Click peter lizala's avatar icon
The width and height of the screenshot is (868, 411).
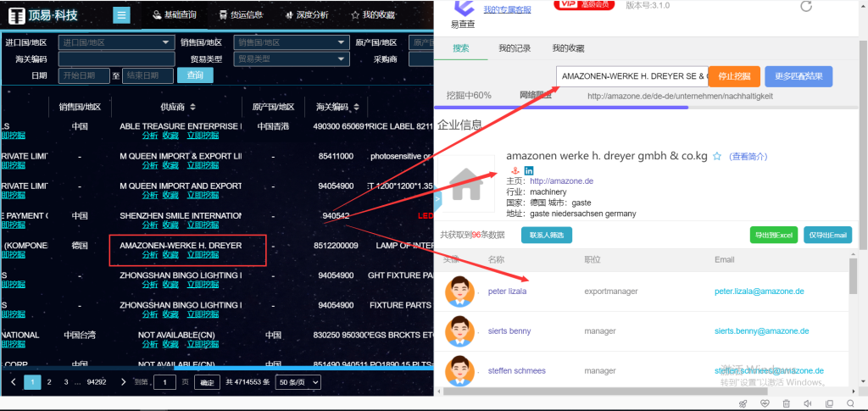click(x=459, y=292)
